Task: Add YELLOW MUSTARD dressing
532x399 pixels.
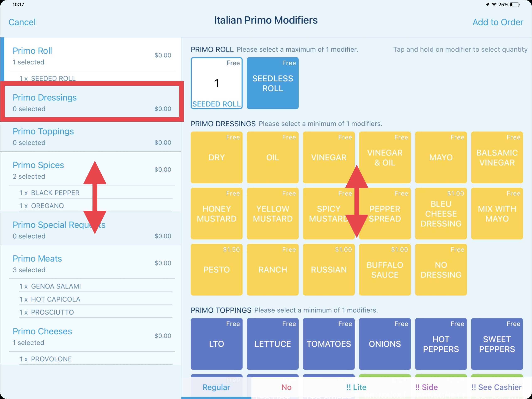Action: tap(272, 213)
